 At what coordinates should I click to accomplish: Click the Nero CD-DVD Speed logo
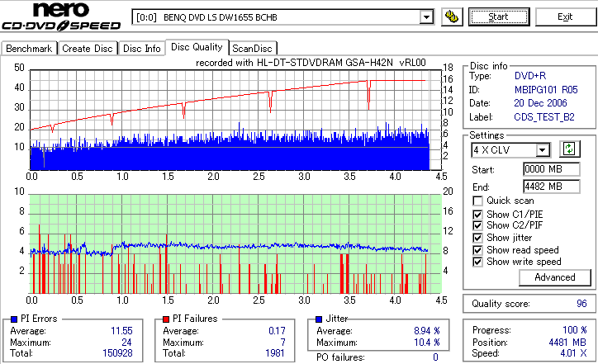(x=61, y=16)
